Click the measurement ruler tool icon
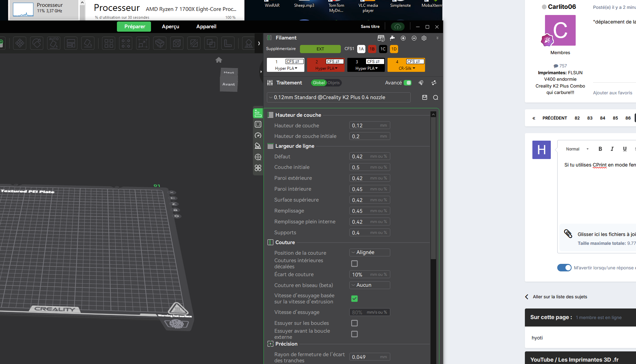The height and width of the screenshot is (364, 636). pos(228,43)
